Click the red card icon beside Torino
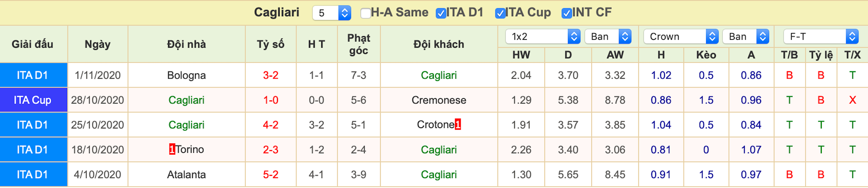This screenshot has width=868, height=188. coord(172,149)
